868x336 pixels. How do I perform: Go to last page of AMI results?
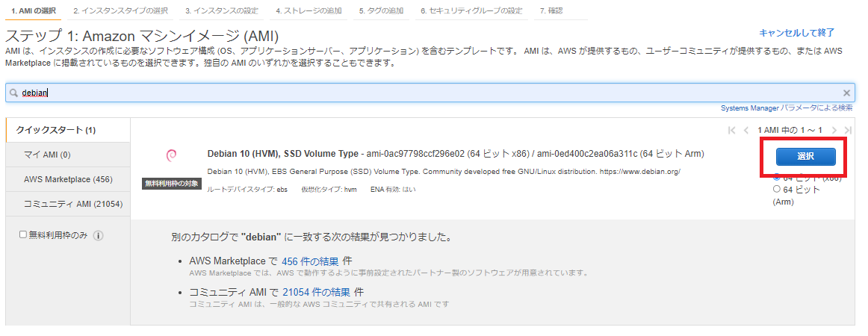848,130
